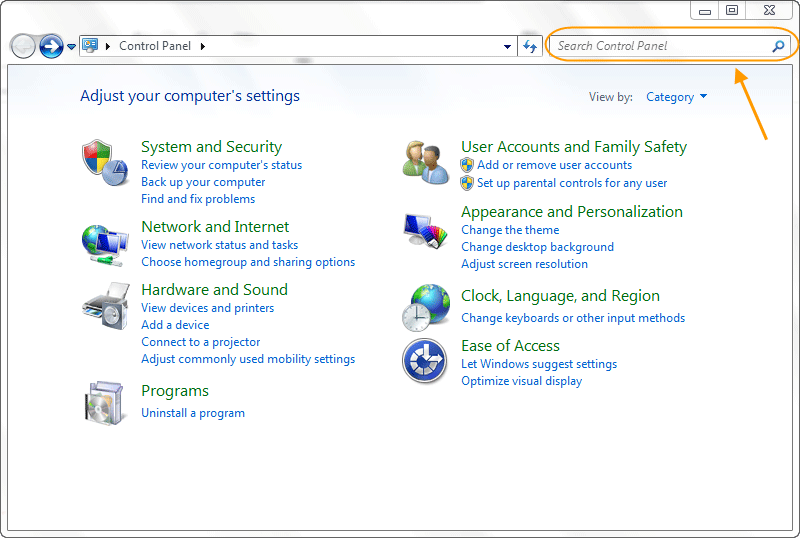Maximize the Control Panel window
Screen dimensions: 800x538
pos(732,10)
